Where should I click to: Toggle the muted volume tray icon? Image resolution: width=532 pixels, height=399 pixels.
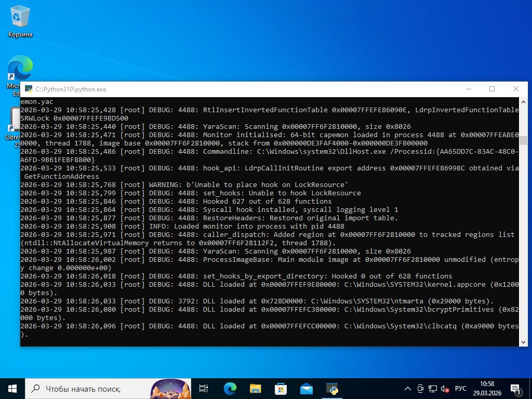[x=445, y=389]
